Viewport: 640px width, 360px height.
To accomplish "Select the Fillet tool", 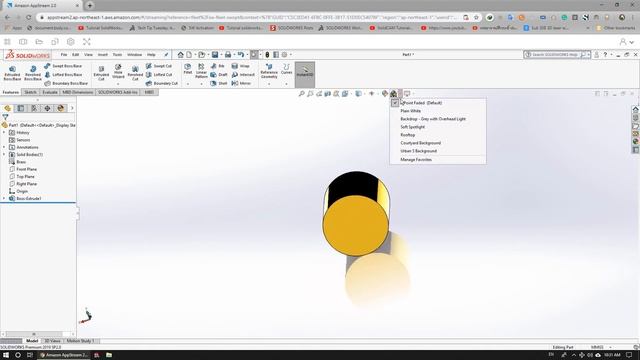I will (x=187, y=69).
